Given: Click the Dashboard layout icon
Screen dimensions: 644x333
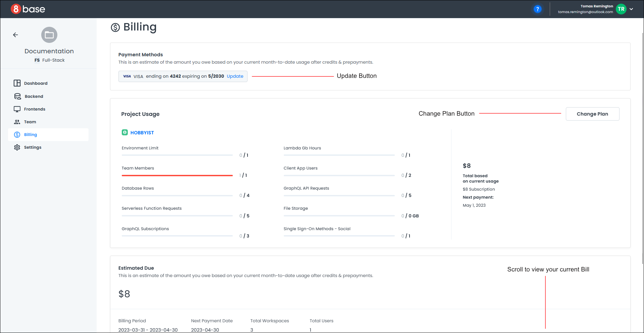Looking at the screenshot, I should [x=17, y=83].
